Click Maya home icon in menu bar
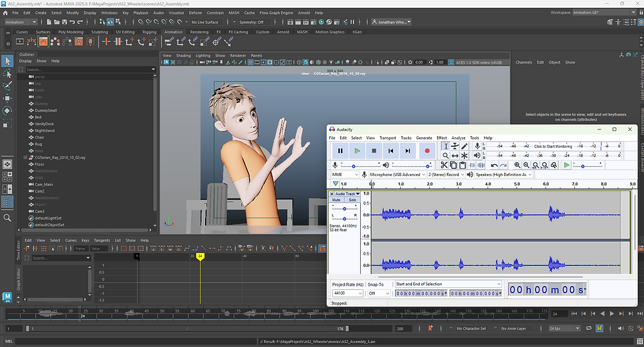This screenshot has height=347, width=644. click(x=5, y=12)
